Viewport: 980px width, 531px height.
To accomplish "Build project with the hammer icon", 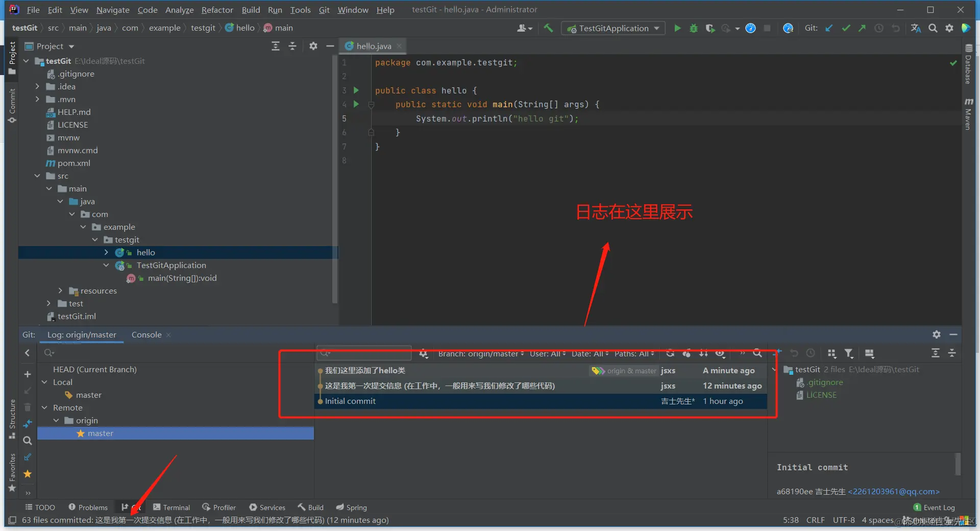I will click(x=548, y=28).
